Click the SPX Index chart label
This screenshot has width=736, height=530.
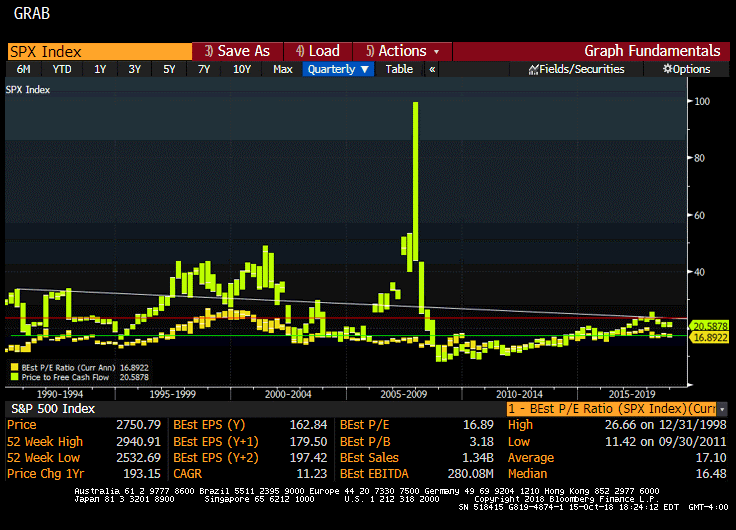coord(28,90)
